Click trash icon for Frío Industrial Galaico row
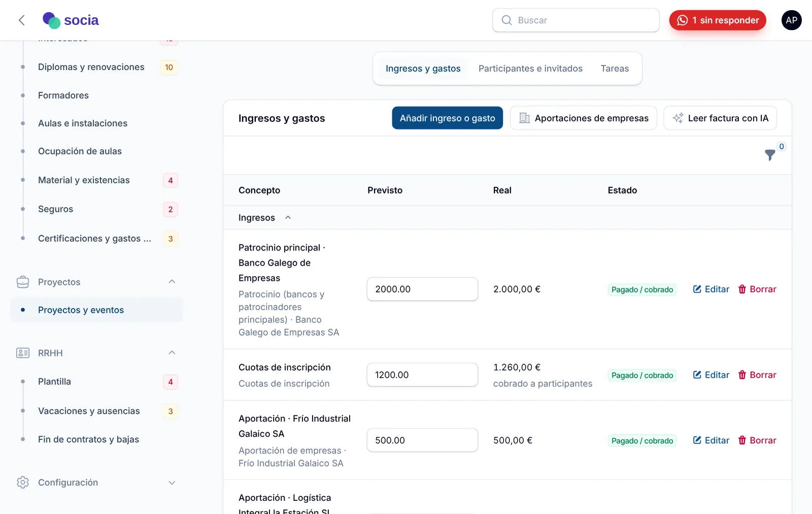812x514 pixels. (742, 440)
